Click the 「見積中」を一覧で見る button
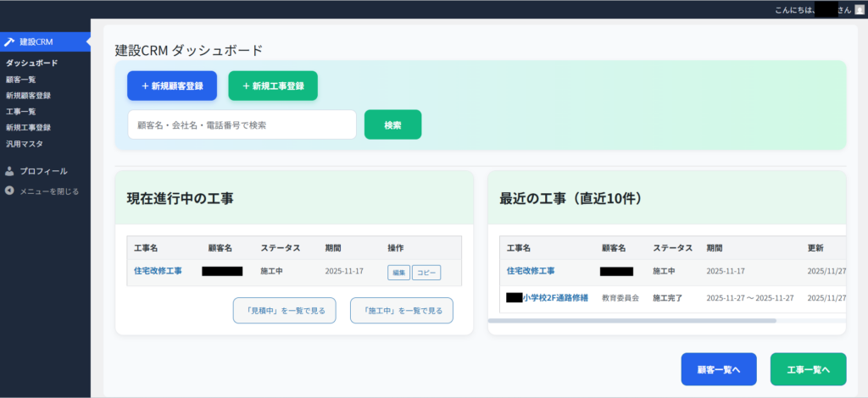This screenshot has height=398, width=868. [285, 311]
